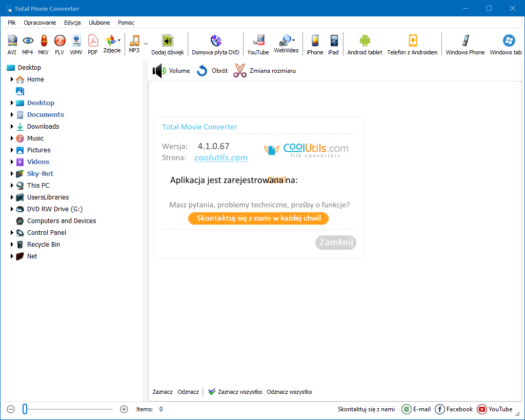The height and width of the screenshot is (420, 525).
Task: Expand the Videos tree node
Action: click(x=12, y=162)
